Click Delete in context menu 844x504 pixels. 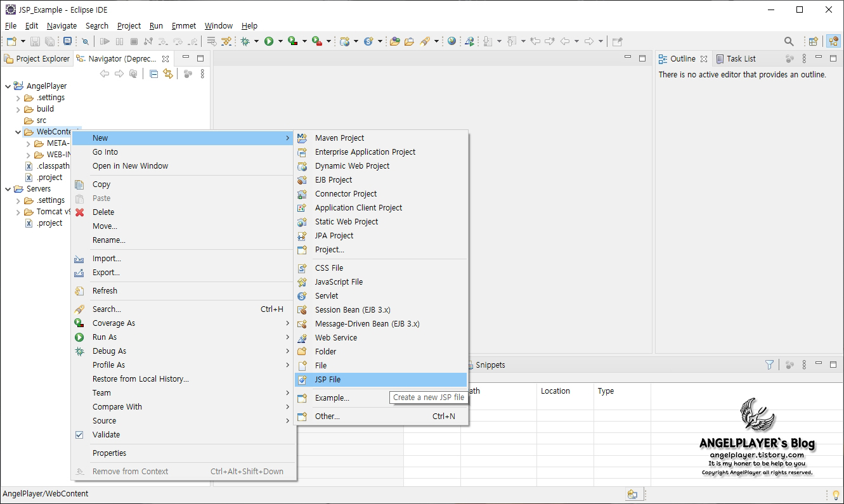coord(184,212)
